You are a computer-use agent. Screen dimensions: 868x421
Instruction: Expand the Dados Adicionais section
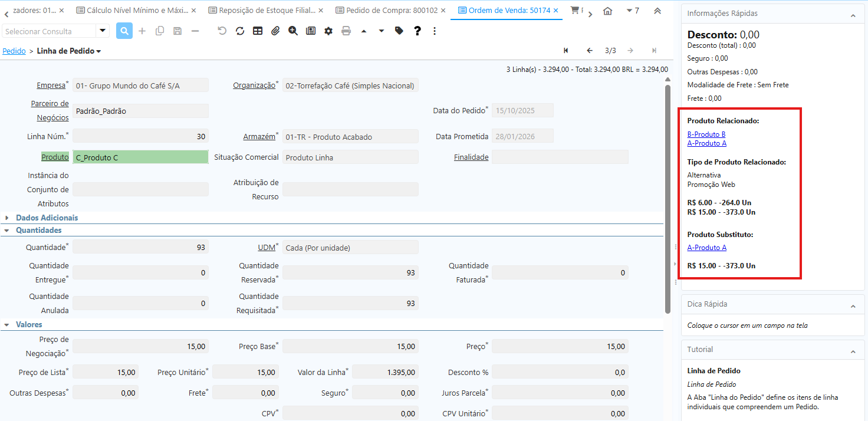tap(47, 218)
